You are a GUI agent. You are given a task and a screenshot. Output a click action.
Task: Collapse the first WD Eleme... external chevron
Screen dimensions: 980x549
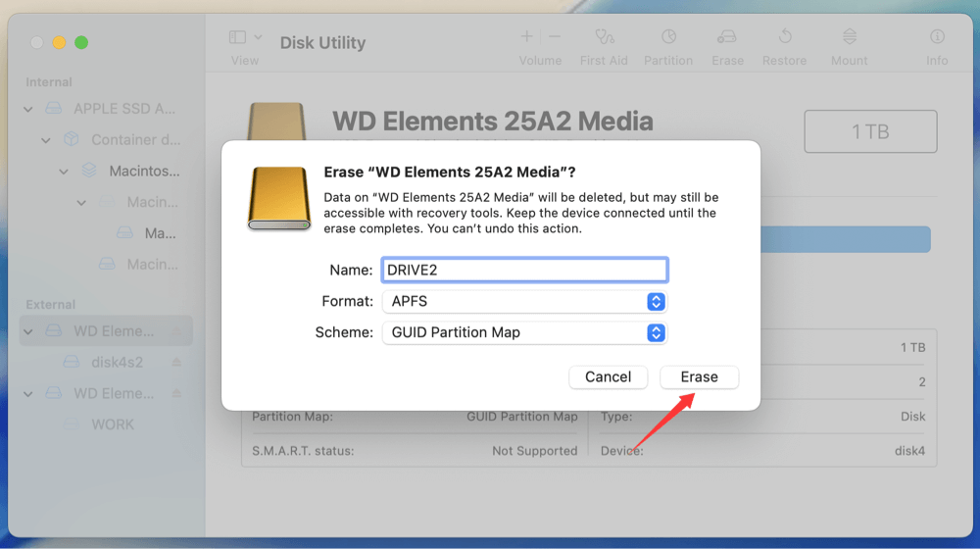click(x=28, y=331)
